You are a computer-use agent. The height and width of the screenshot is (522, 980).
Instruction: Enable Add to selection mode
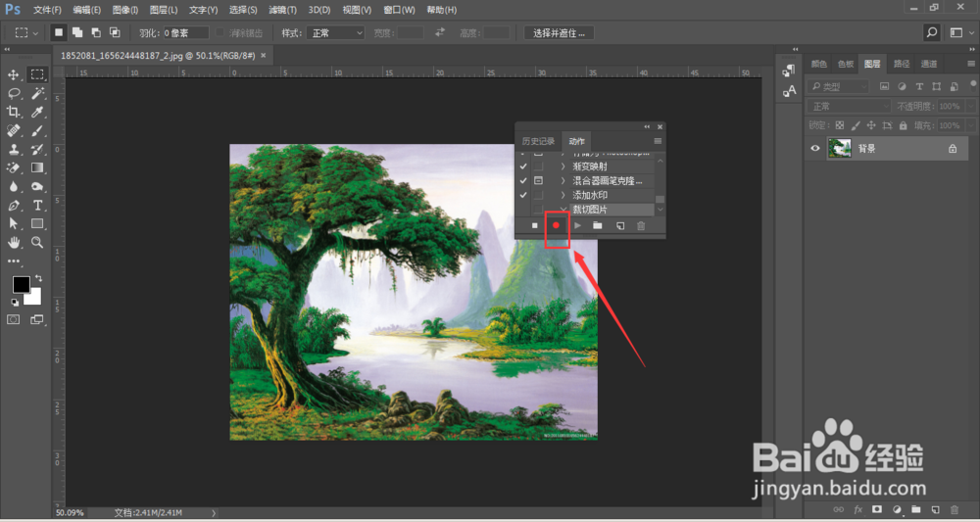coord(77,32)
